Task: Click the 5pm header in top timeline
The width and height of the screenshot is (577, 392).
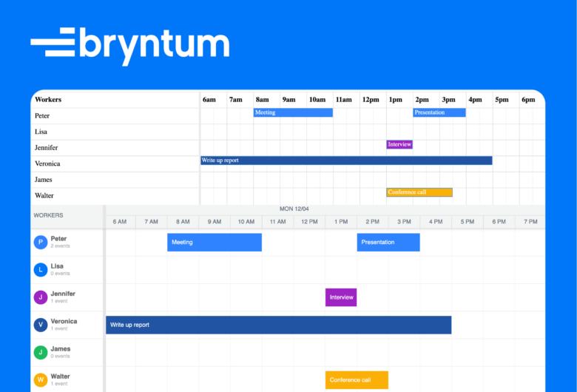Action: 506,100
